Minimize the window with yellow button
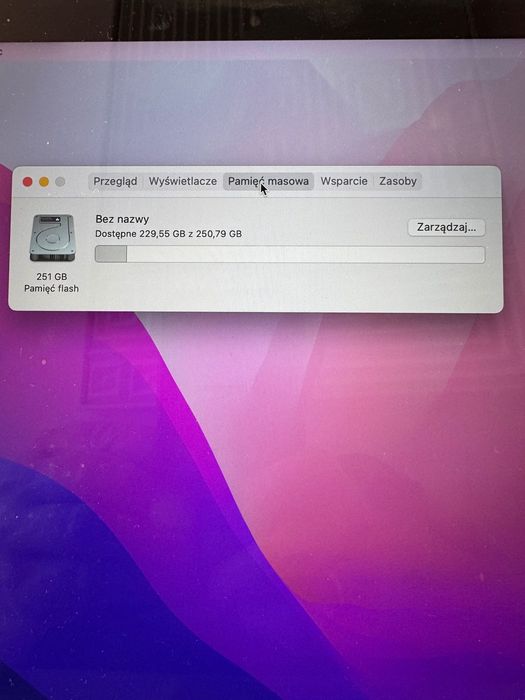The height and width of the screenshot is (700, 525). pos(44,182)
